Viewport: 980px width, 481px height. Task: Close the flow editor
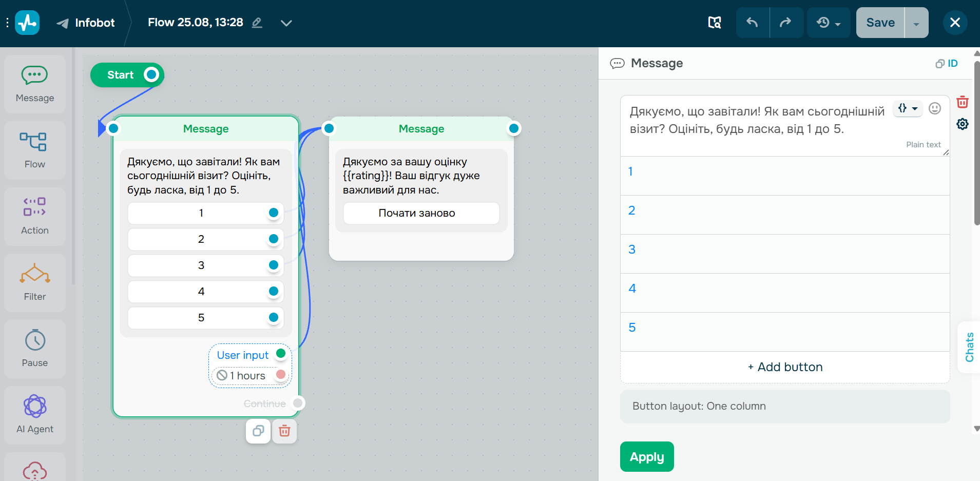click(x=955, y=23)
